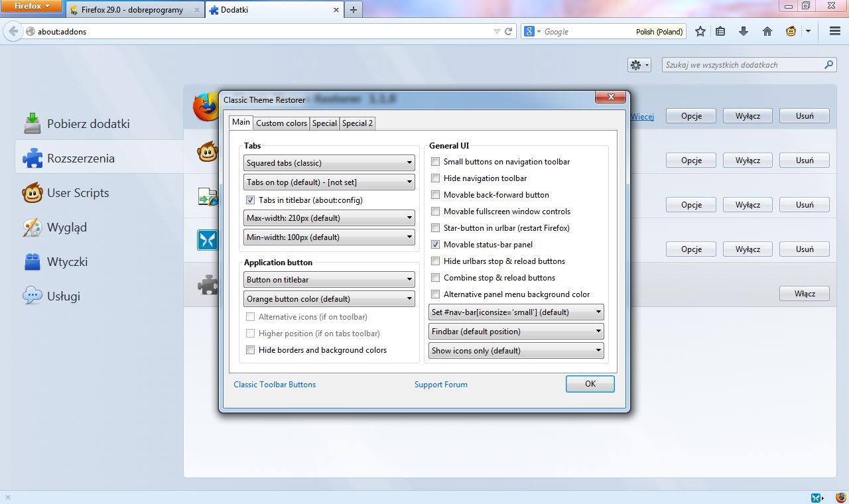Click the Google search engine icon
This screenshot has height=504, width=849.
[x=529, y=31]
